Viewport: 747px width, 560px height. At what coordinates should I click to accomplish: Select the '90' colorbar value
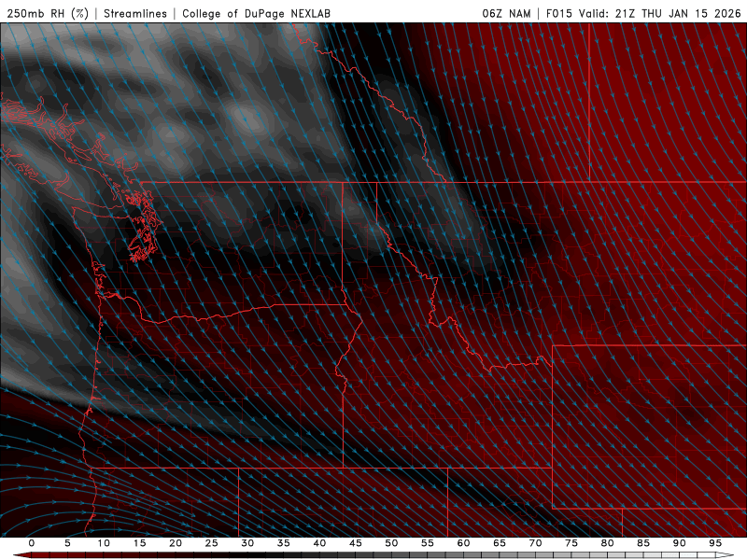(680, 543)
